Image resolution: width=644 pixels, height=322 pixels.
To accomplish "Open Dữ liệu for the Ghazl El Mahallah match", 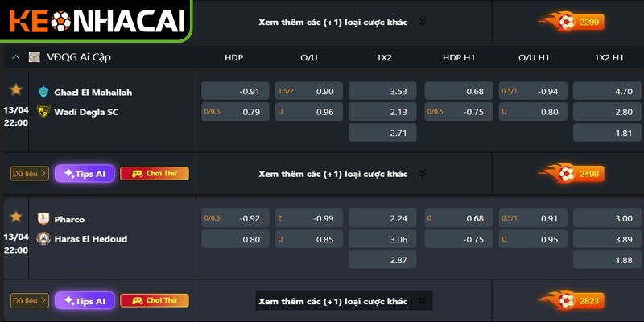I will point(30,173).
